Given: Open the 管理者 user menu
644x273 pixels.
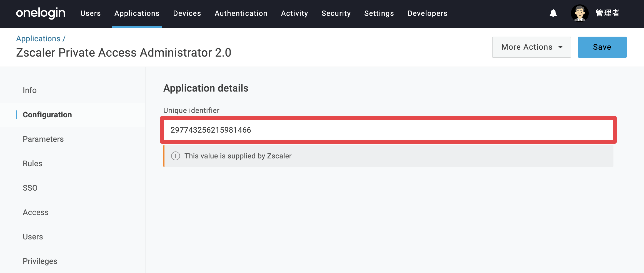Looking at the screenshot, I should pos(608,13).
